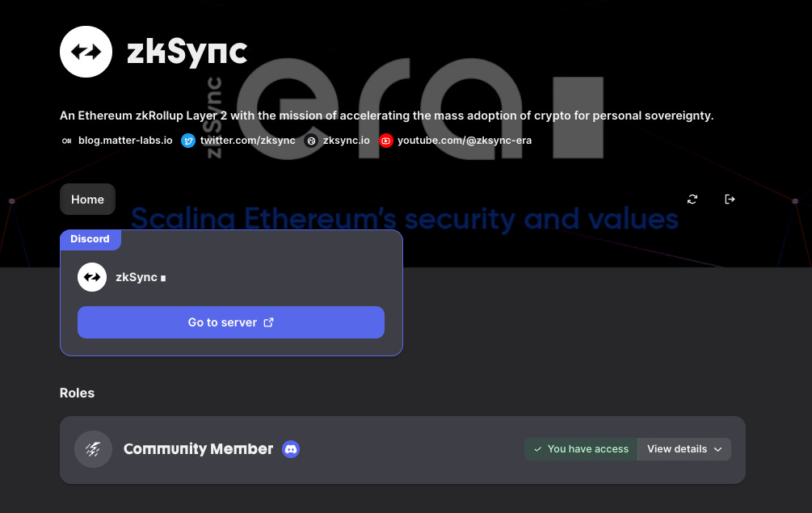
Task: Click the zkSync round logo in header
Action: click(86, 52)
